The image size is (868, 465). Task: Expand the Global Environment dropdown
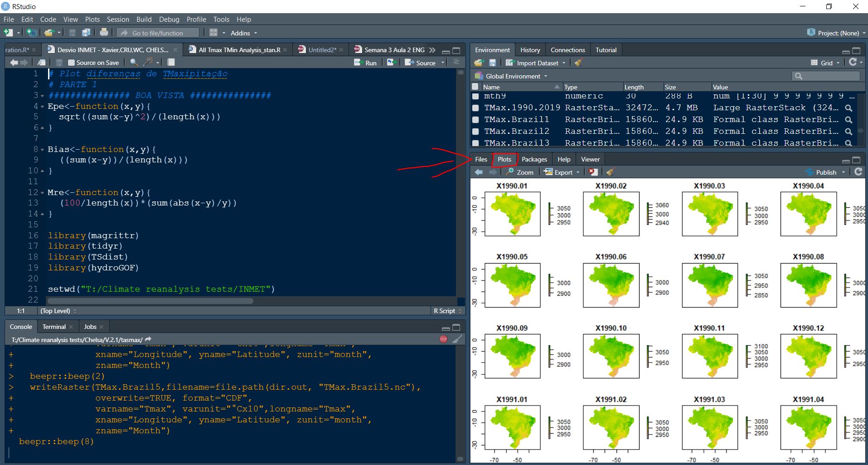click(511, 76)
